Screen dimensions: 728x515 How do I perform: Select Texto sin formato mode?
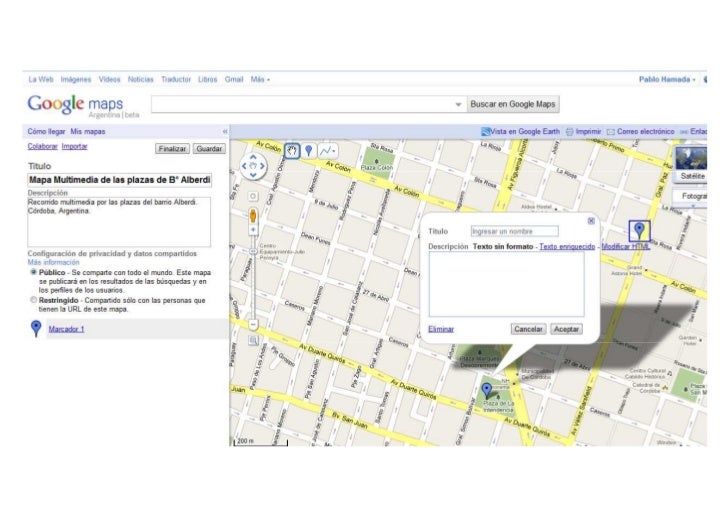(x=503, y=247)
